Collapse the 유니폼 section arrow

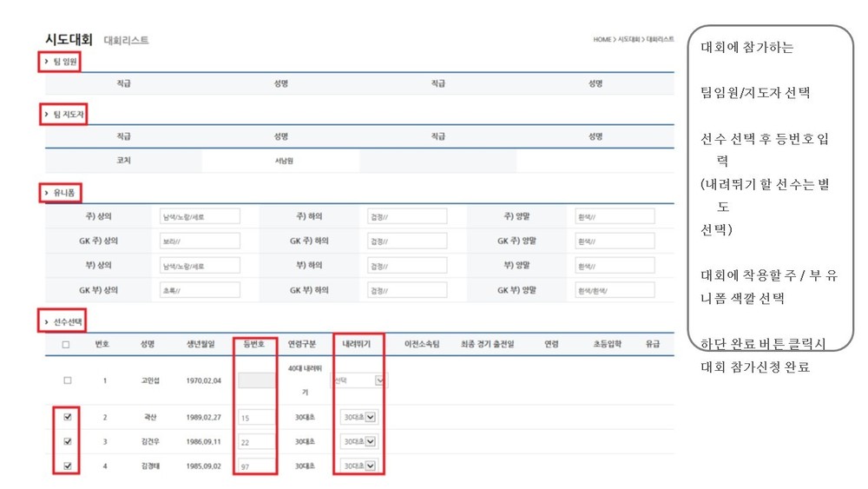coord(47,193)
